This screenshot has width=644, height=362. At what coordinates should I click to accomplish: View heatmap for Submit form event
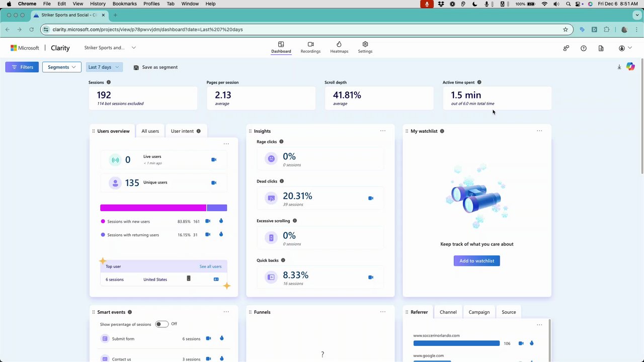(221, 338)
